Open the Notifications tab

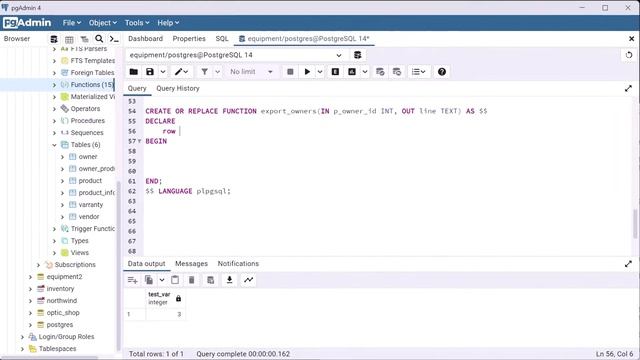click(x=238, y=264)
